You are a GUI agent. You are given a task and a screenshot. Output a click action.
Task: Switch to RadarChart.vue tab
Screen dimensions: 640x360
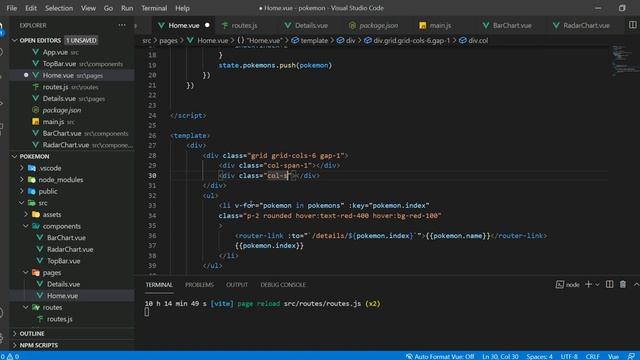point(586,25)
